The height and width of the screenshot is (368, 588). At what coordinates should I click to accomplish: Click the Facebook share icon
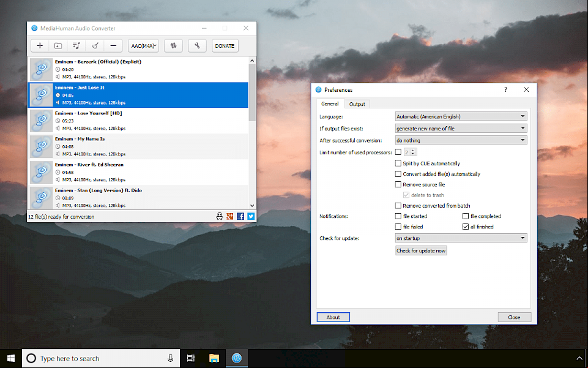[240, 216]
